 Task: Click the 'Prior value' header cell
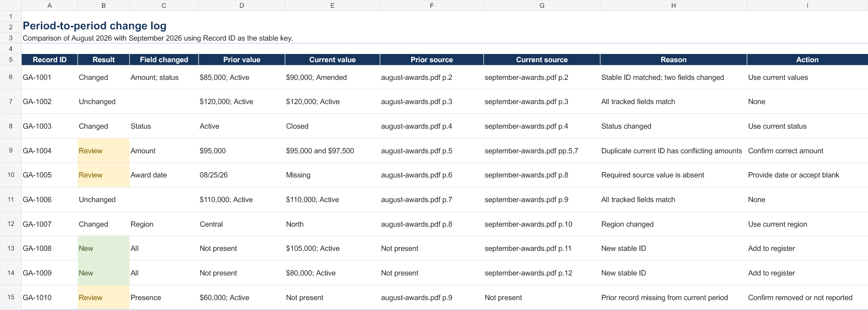[242, 60]
